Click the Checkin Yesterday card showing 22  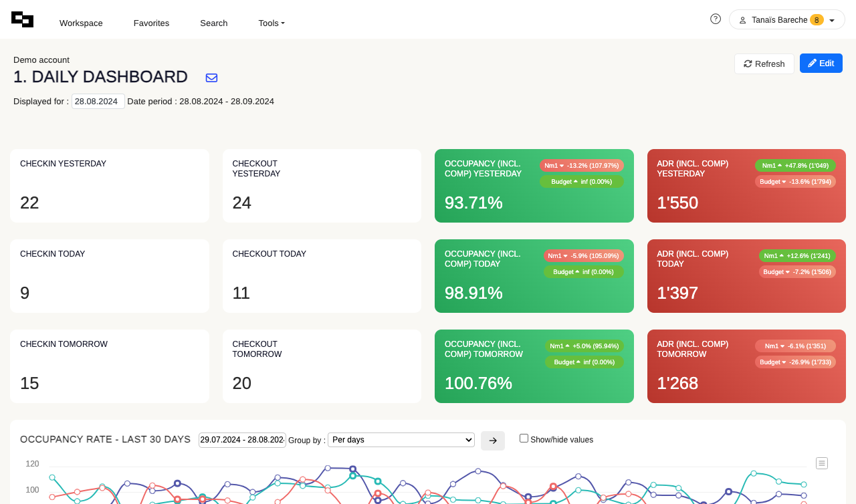(110, 186)
